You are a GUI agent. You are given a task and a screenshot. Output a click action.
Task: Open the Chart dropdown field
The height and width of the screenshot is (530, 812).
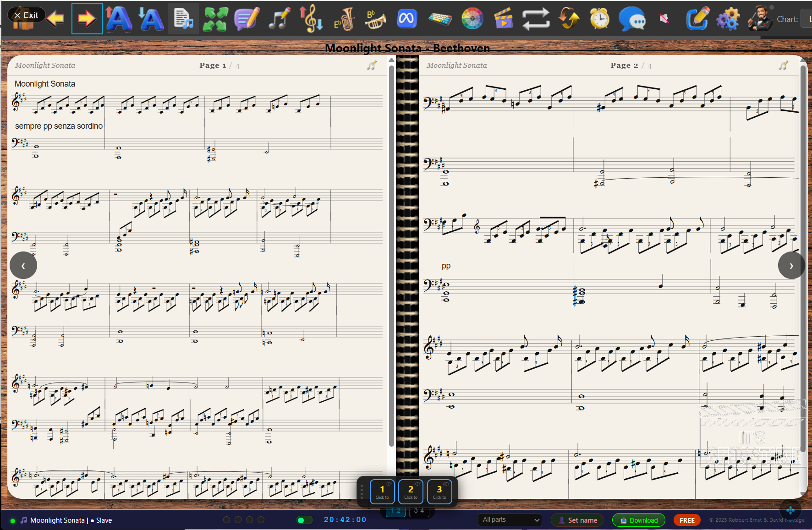[806, 19]
